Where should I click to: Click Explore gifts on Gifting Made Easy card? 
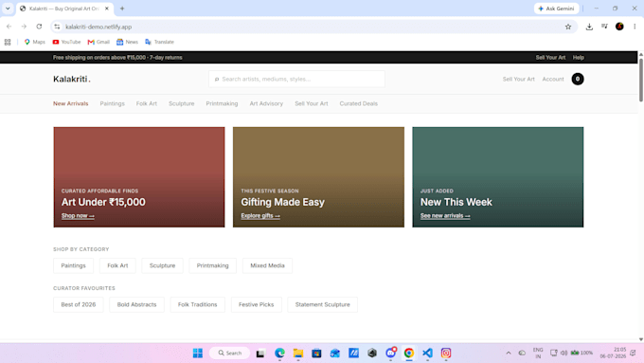260,216
